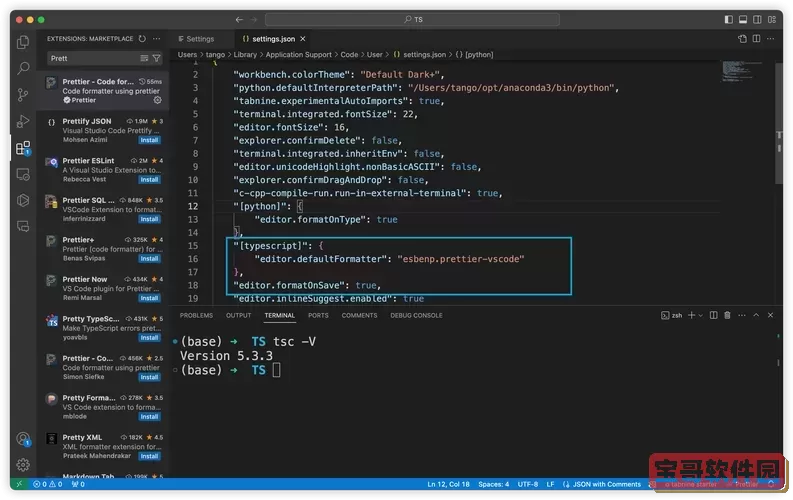Open the extensions filter funnel

(157, 58)
